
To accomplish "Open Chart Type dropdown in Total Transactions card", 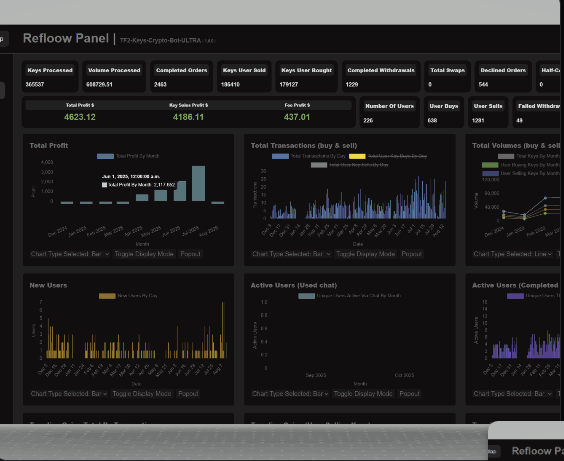I will (x=291, y=254).
